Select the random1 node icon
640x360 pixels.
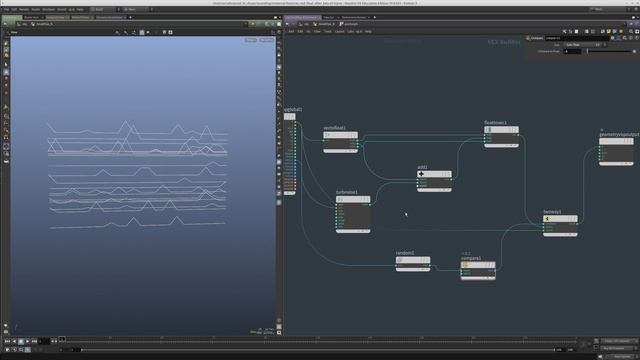point(400,260)
